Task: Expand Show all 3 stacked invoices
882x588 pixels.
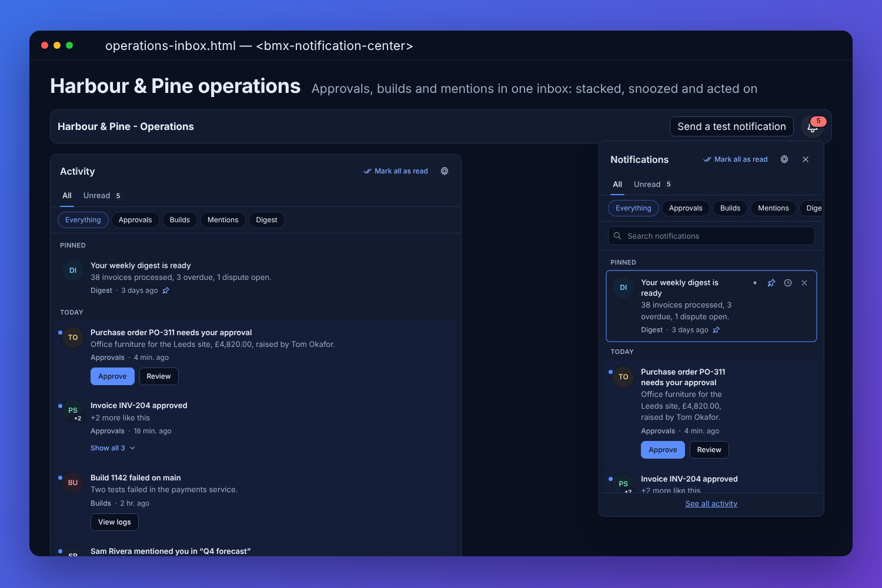Action: [x=113, y=448]
